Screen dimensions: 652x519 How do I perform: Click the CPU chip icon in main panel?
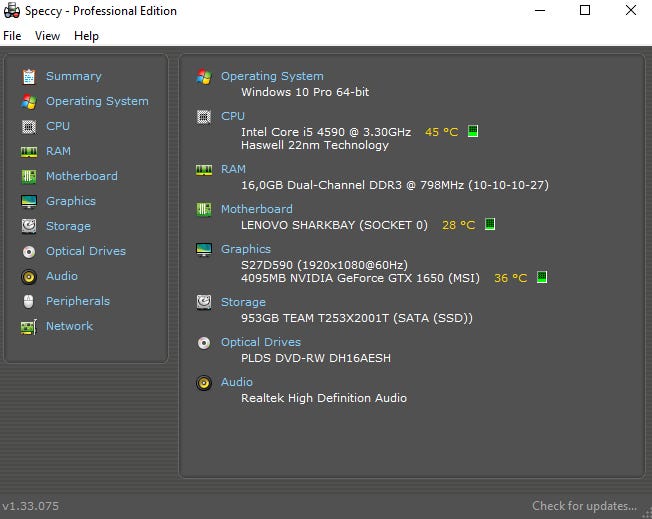(204, 116)
